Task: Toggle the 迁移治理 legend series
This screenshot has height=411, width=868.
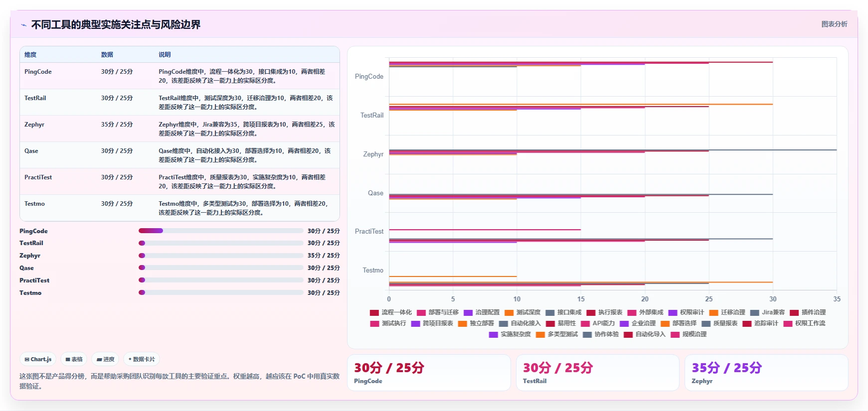Action: click(x=727, y=312)
